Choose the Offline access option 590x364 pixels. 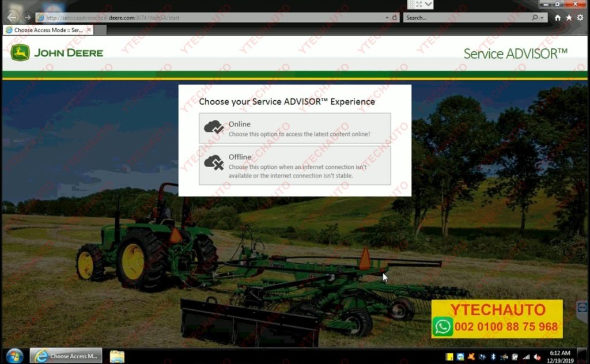point(294,165)
